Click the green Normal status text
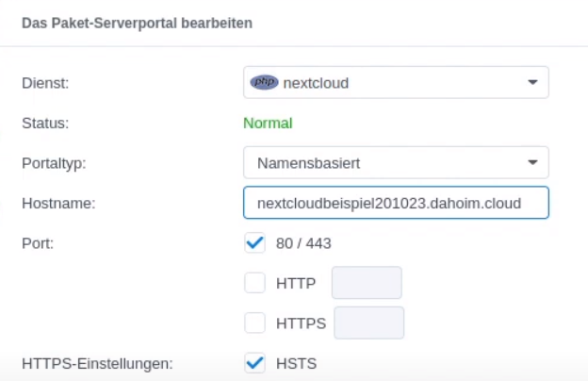 268,124
